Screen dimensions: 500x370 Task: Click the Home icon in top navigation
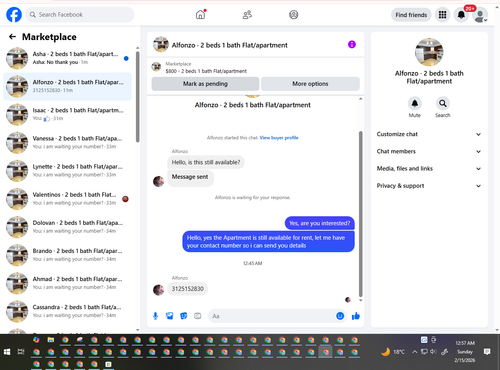tap(200, 15)
